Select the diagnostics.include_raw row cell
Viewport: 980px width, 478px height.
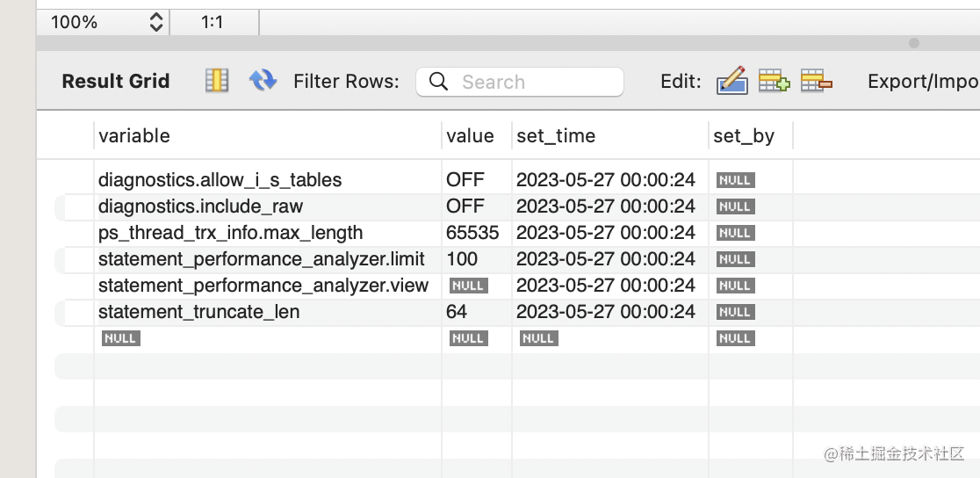click(200, 206)
